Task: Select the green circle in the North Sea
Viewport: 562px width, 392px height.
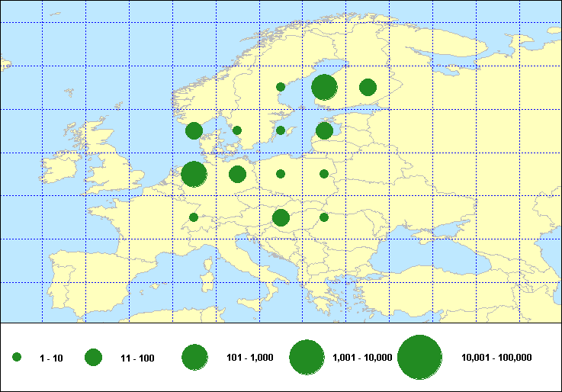Action: [194, 130]
